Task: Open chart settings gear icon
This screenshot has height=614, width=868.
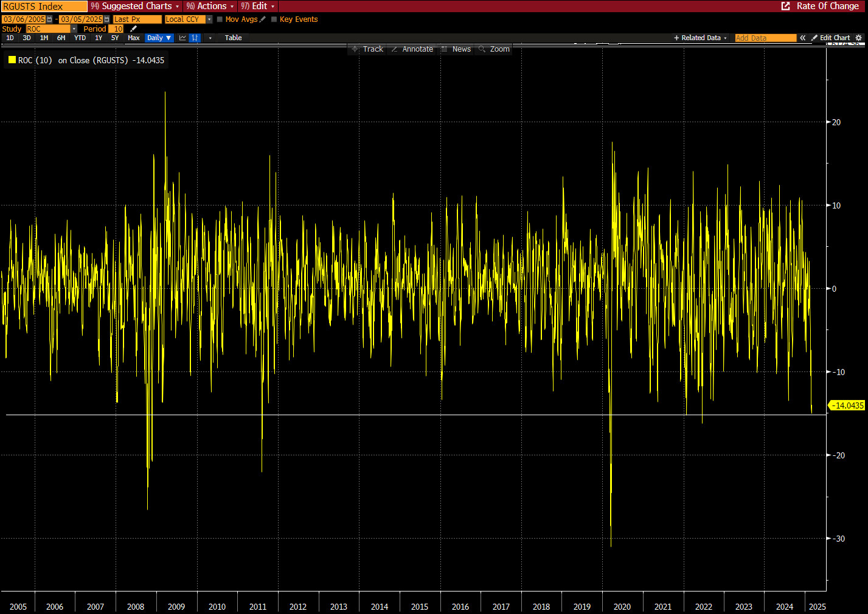Action: click(859, 38)
